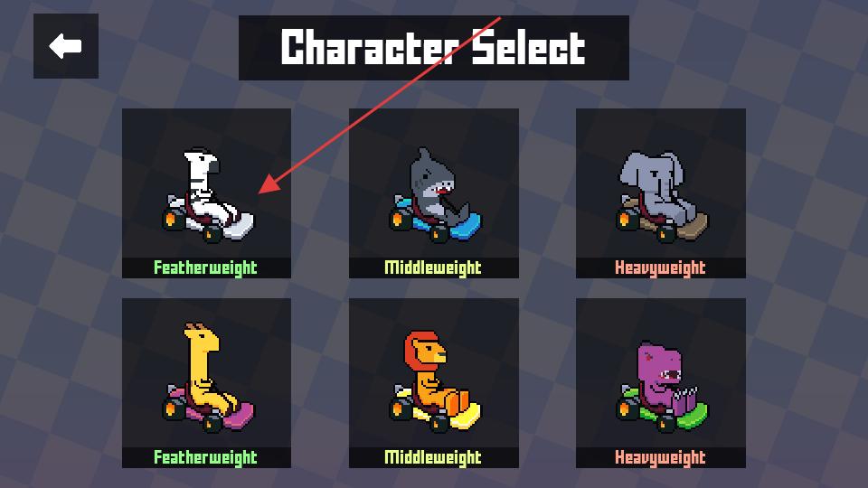Viewport: 868px width, 488px height.
Task: Choose the gray shark kart racer
Action: pyautogui.click(x=433, y=193)
